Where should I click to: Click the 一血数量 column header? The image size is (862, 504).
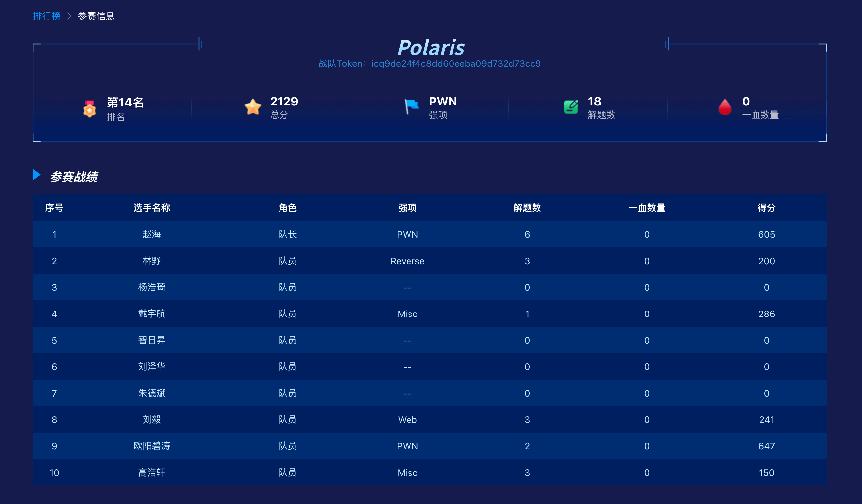(x=646, y=208)
